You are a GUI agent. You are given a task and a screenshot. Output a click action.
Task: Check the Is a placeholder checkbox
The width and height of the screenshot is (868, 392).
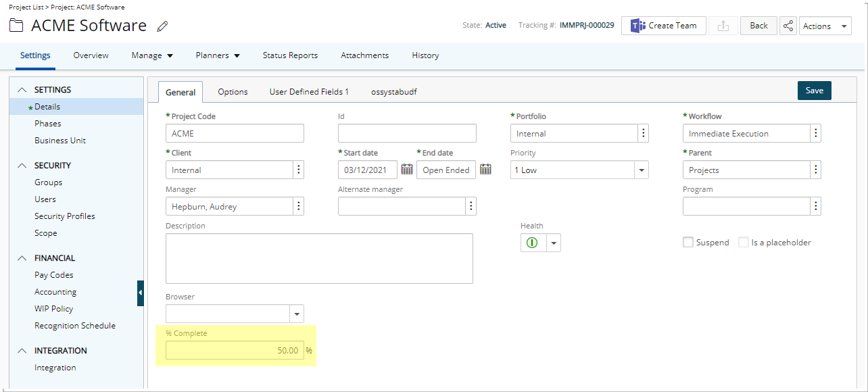[x=744, y=242]
